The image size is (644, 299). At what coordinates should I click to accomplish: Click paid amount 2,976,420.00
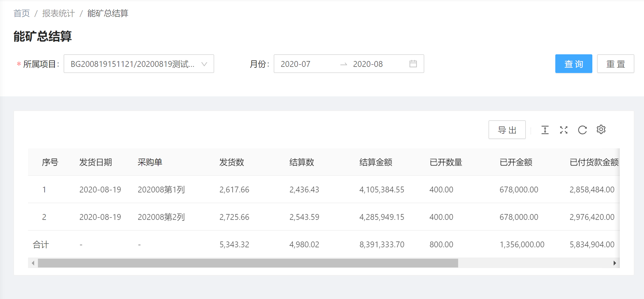click(x=592, y=217)
